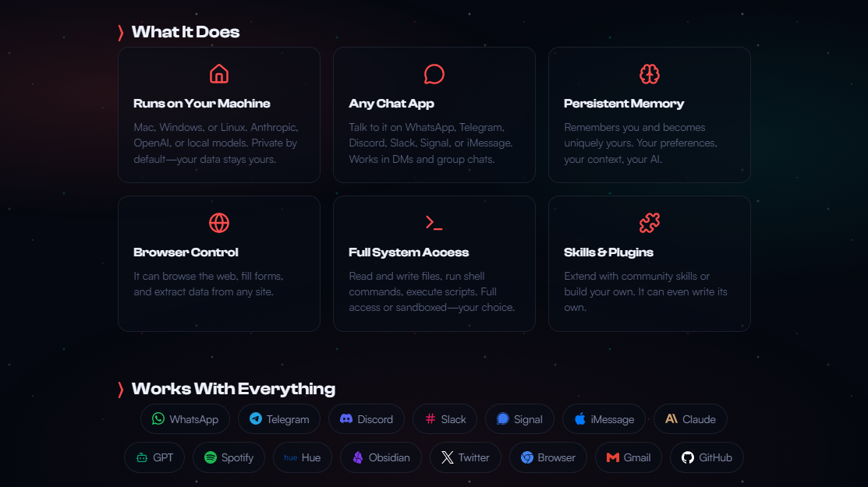
Task: Click the iMessage integration chip
Action: (604, 419)
